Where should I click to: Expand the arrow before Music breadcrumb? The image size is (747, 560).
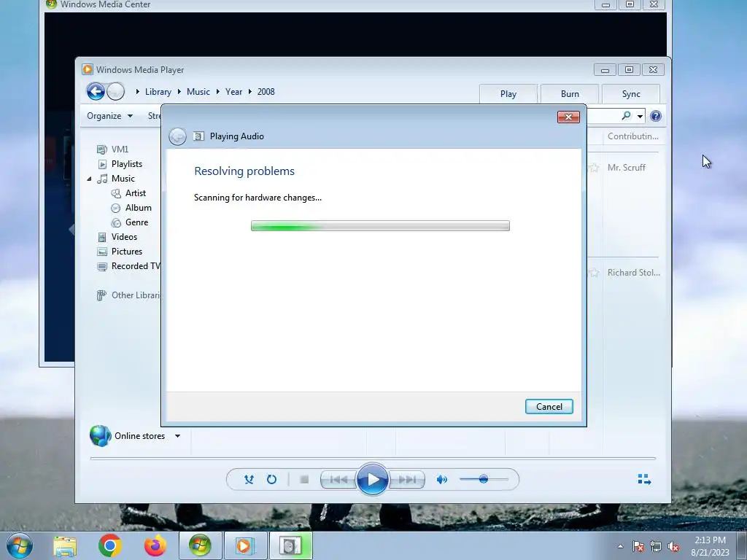(179, 91)
